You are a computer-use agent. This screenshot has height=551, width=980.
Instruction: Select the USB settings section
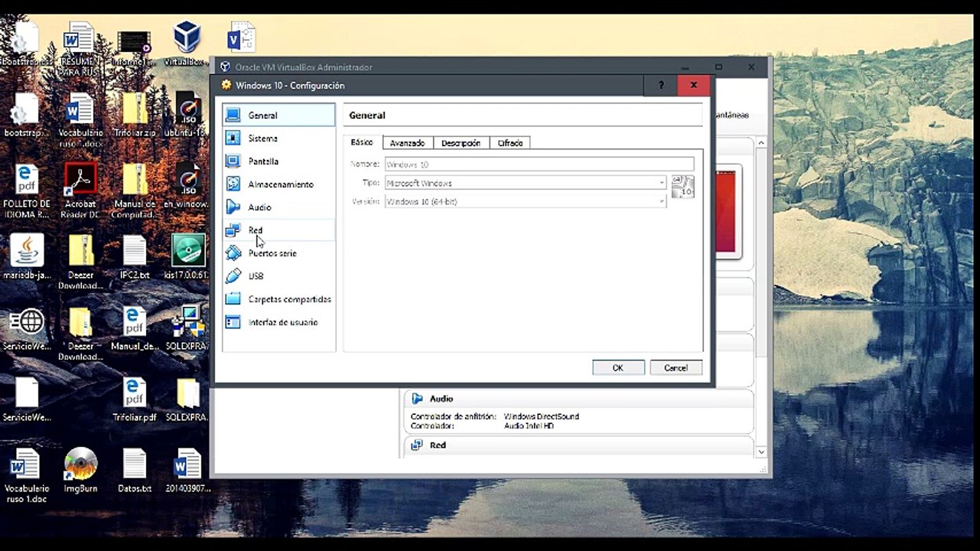click(x=278, y=276)
